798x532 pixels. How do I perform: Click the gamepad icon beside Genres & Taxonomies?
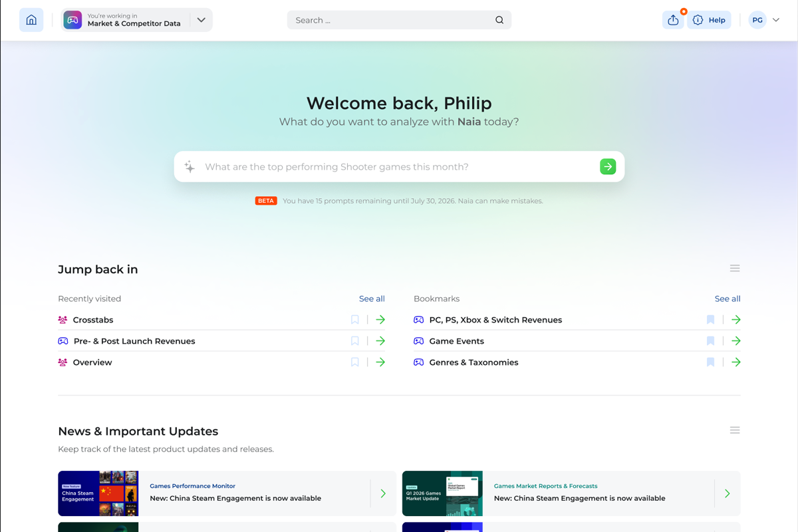(x=418, y=362)
